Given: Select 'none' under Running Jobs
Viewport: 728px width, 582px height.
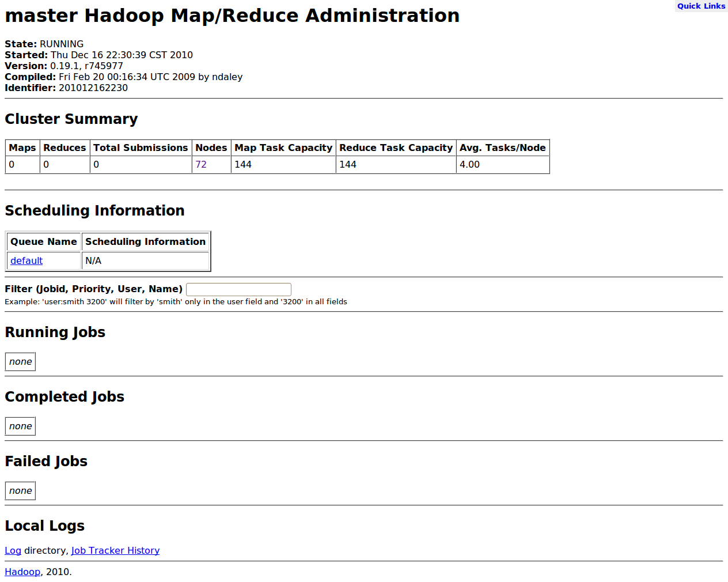Looking at the screenshot, I should tap(21, 362).
